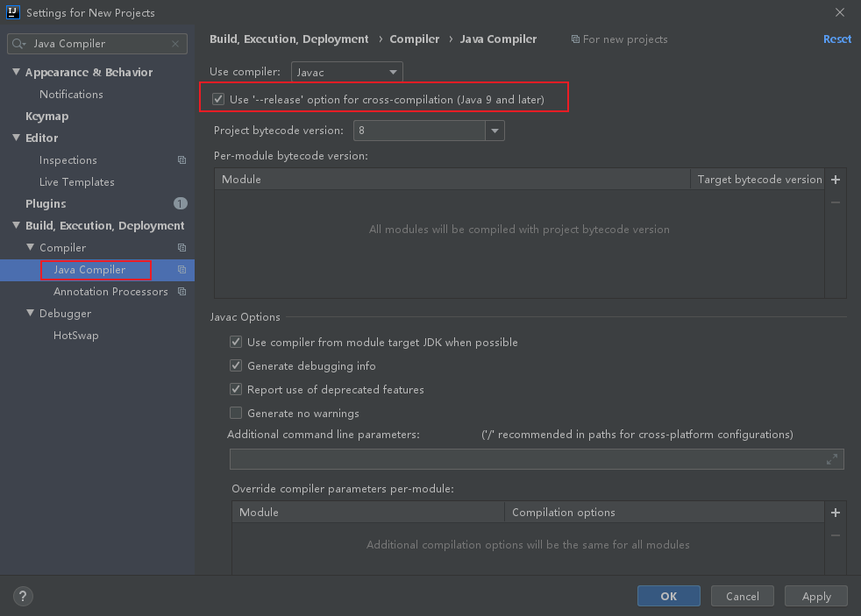Click the project-level icon beside Compiler

click(181, 248)
